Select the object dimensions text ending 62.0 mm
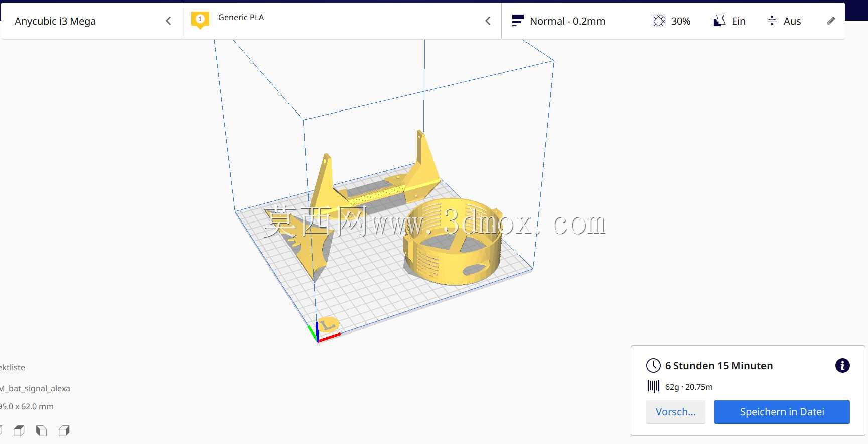This screenshot has width=868, height=444. pos(27,406)
